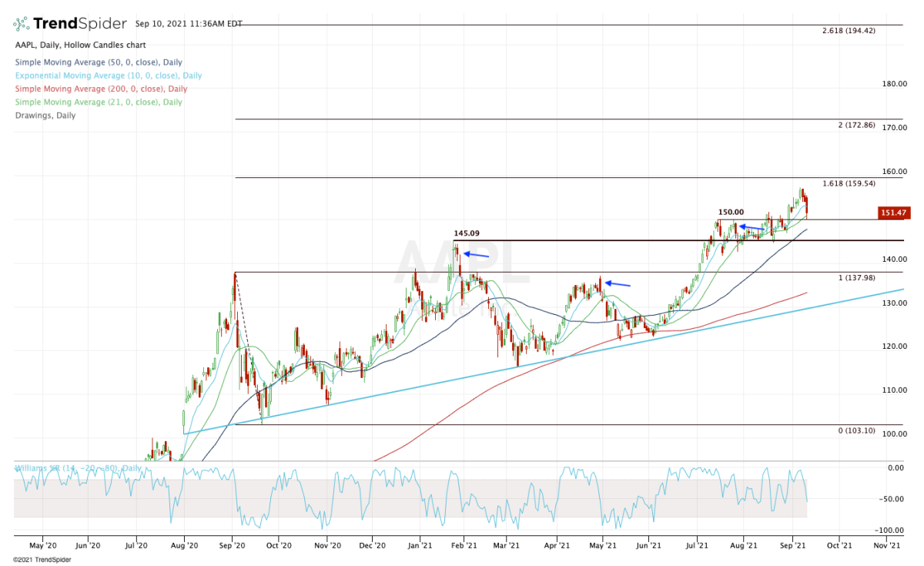Image resolution: width=924 pixels, height=566 pixels.
Task: Click the red 151.47 current price tag
Action: 893,213
